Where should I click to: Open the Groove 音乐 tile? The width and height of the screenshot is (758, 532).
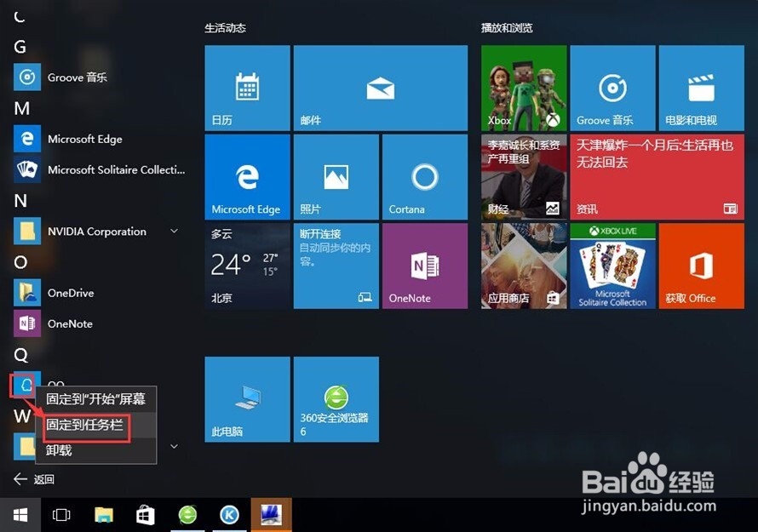coord(612,88)
